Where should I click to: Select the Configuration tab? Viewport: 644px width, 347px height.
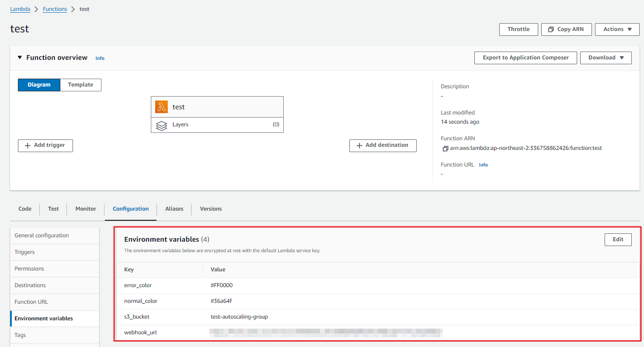(131, 209)
